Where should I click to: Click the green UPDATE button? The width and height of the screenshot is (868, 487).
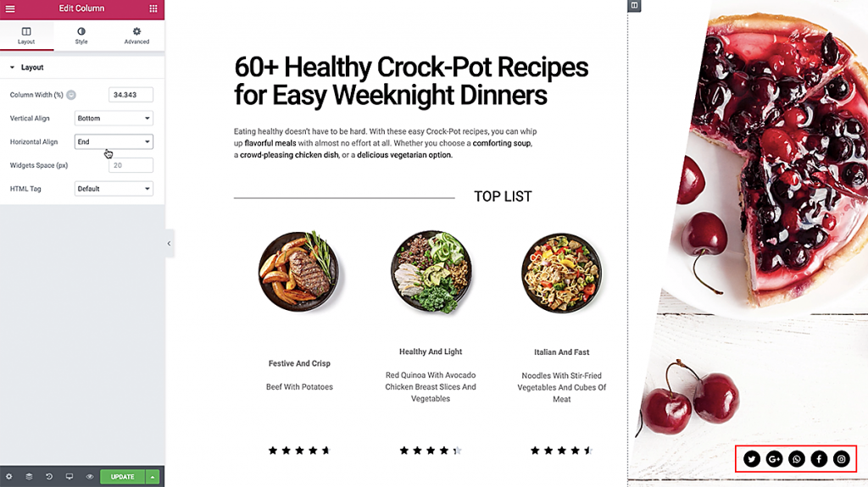click(x=122, y=477)
